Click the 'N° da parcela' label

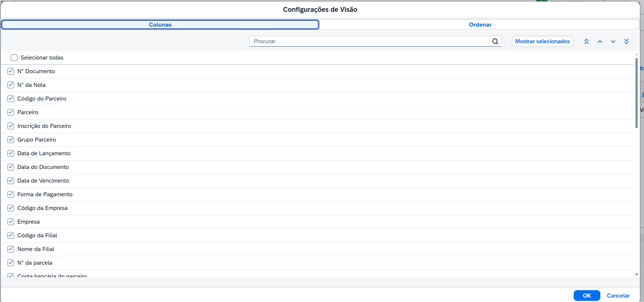click(35, 263)
